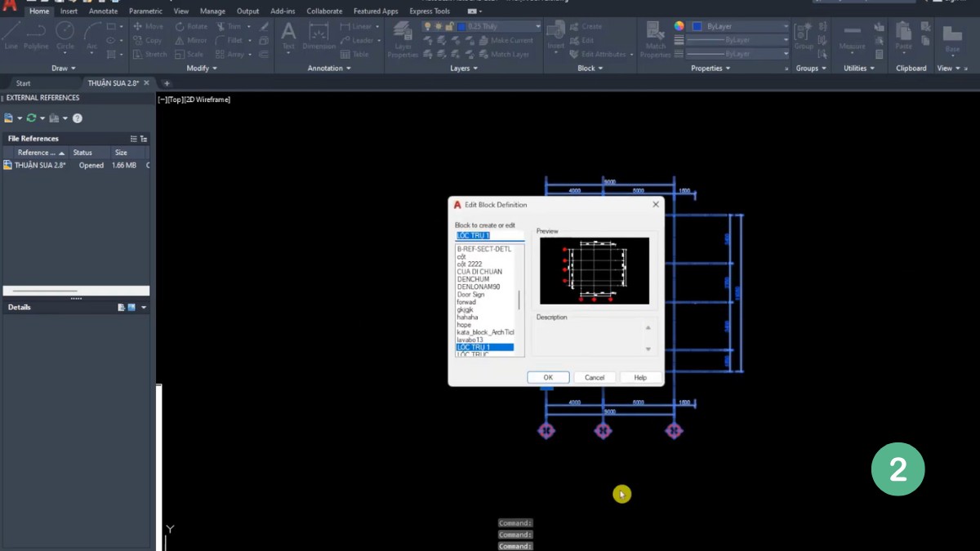
Task: Select the Line tool in Draw panel
Action: click(11, 35)
